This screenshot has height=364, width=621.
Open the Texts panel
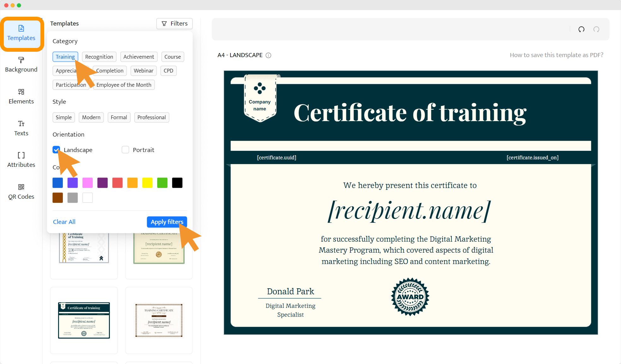click(x=21, y=128)
